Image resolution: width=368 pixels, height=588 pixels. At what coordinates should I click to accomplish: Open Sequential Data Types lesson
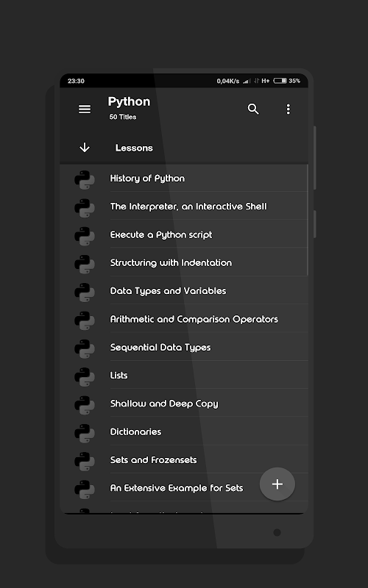[x=184, y=347]
